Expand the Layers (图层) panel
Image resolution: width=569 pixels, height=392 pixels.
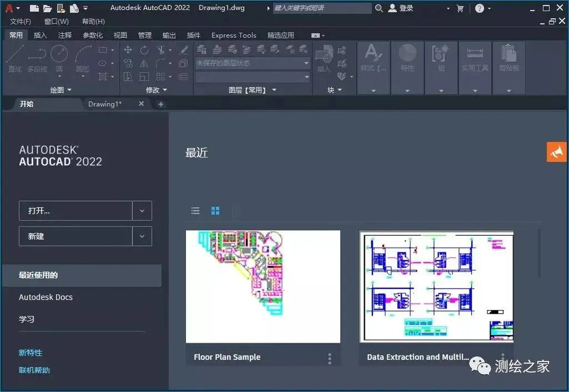click(253, 90)
